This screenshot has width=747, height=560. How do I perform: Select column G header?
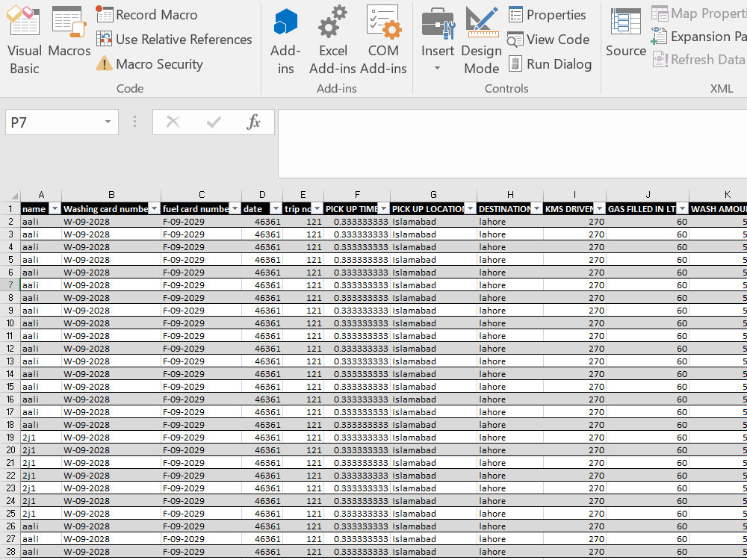click(433, 195)
